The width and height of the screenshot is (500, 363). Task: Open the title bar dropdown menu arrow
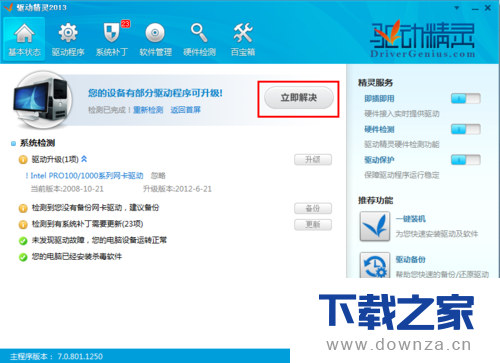click(x=457, y=8)
